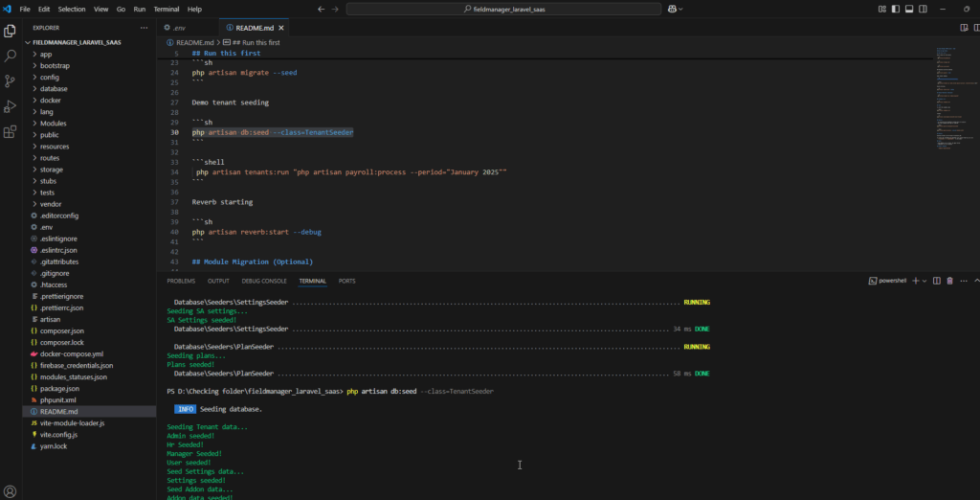Go forward with the navigation arrow

335,10
